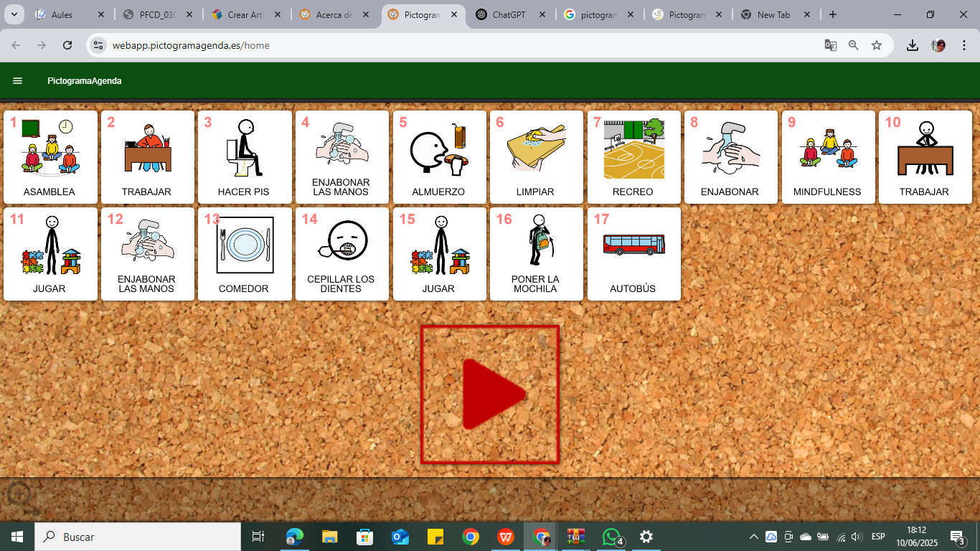Open Chrome's three-dot menu
Screen dimensions: 980x551
coord(965,44)
